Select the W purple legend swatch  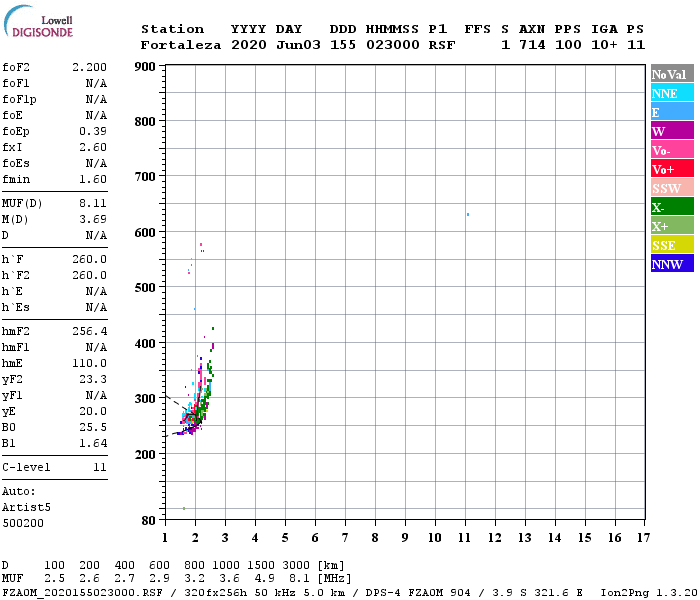pyautogui.click(x=672, y=130)
